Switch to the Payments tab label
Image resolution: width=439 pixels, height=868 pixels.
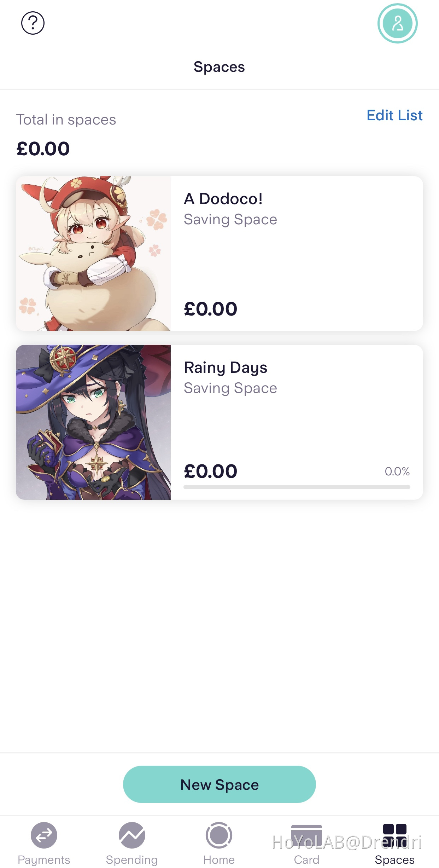(x=44, y=860)
